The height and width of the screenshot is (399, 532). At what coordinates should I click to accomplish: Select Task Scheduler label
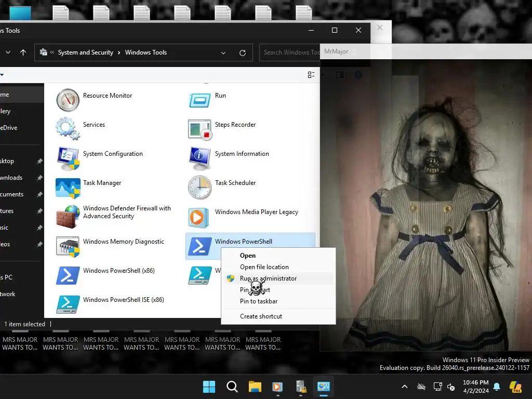coord(235,183)
